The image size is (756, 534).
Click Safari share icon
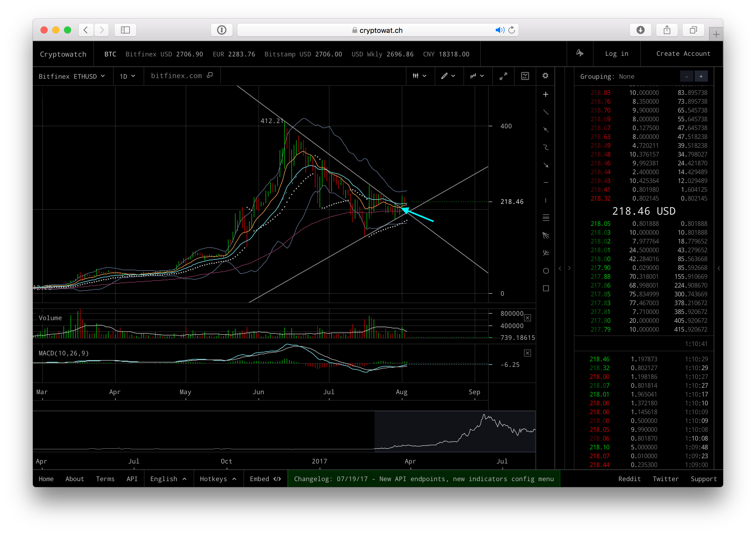[x=667, y=30]
